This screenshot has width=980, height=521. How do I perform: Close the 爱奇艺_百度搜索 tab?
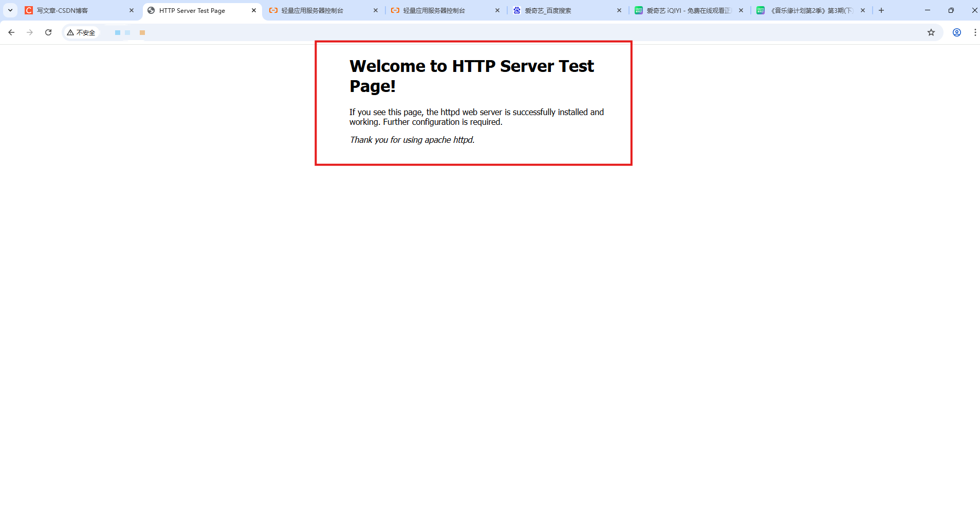(619, 10)
